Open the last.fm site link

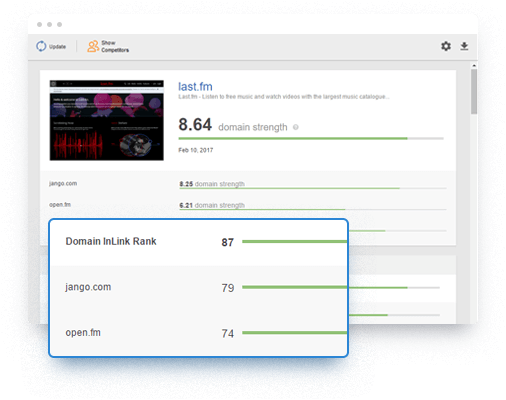click(x=195, y=87)
